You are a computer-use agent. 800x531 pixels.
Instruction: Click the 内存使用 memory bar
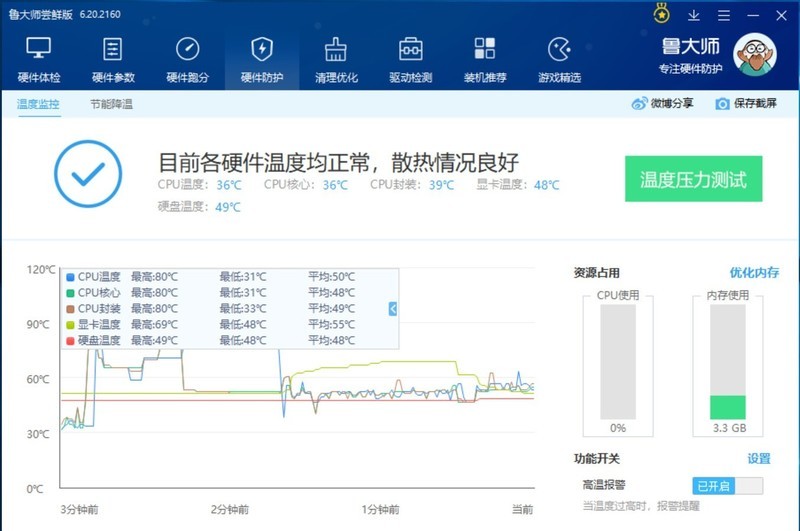(x=728, y=362)
